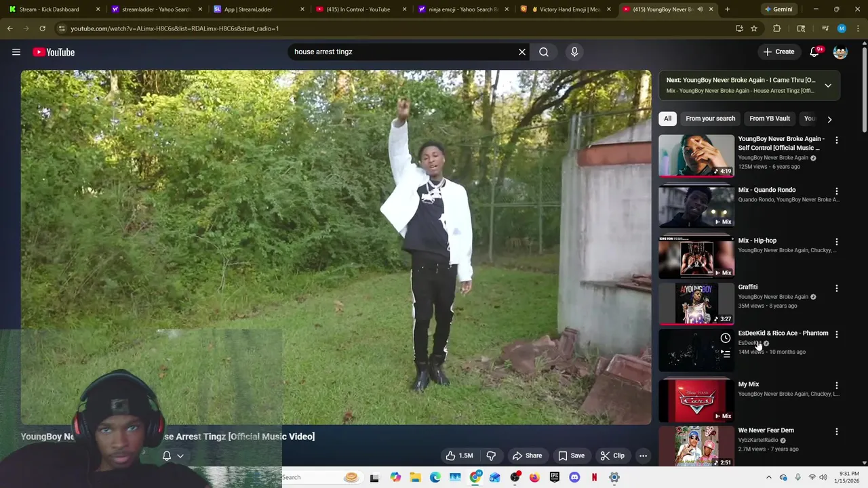This screenshot has height=488, width=868.
Task: Switch to In Control - YouTube tab
Action: 361,9
